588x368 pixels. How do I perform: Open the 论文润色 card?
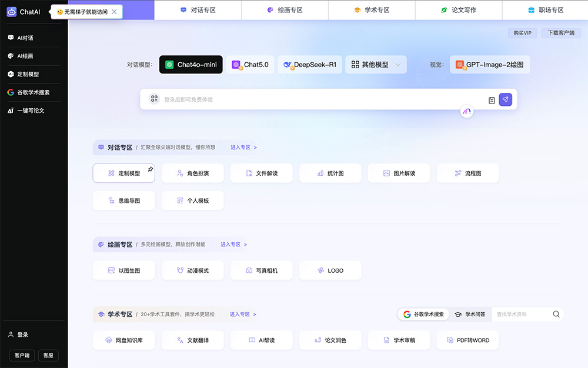pyautogui.click(x=330, y=340)
